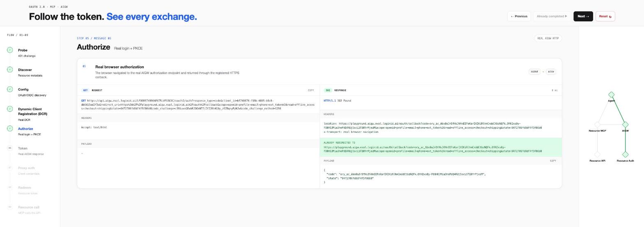
Task: Select the AIGW diamond node in diagram
Action: (625, 124)
